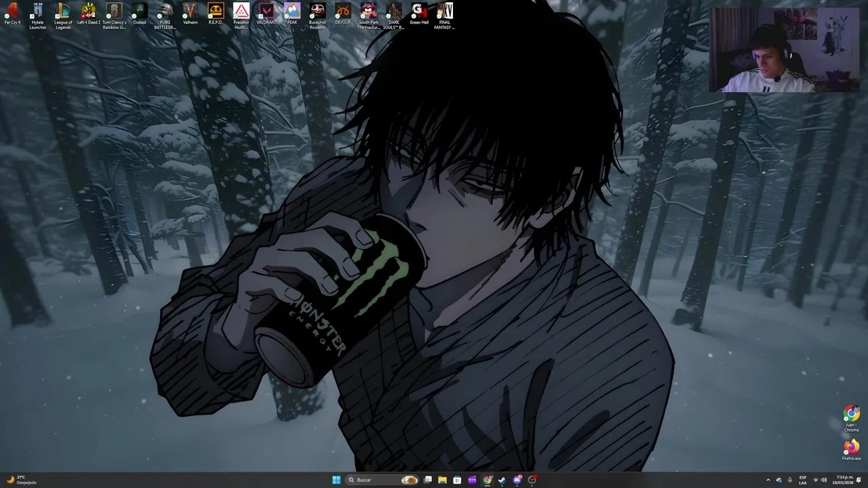The width and height of the screenshot is (868, 488).
Task: Click the microphone tray icon
Action: pyautogui.click(x=789, y=480)
